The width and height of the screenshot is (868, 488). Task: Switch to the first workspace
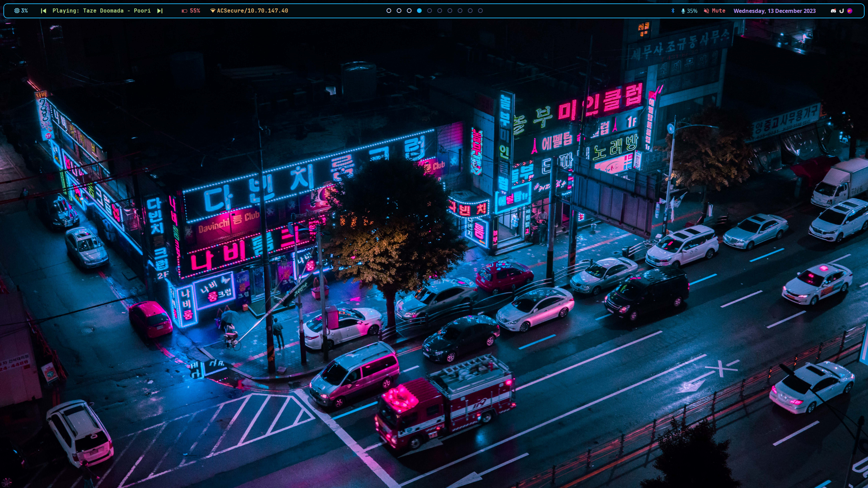pos(389,11)
